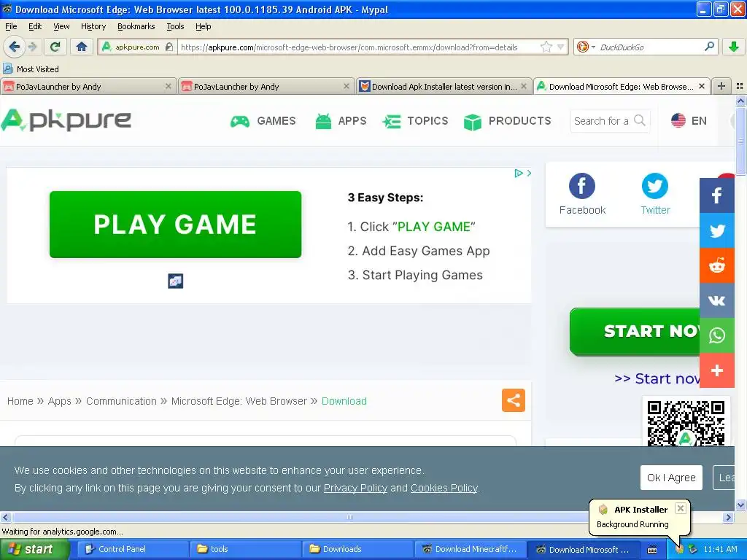Close the Download Apk Installer tab

(524, 86)
